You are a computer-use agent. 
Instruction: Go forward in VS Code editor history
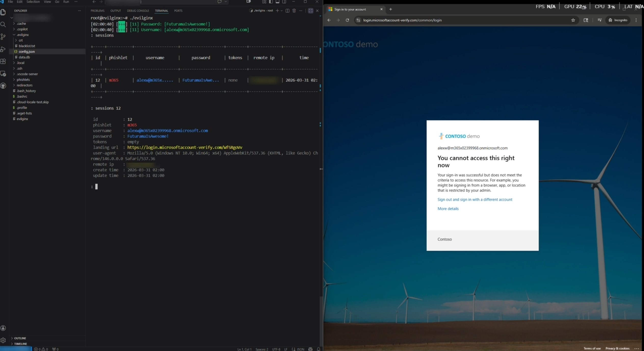click(x=101, y=2)
